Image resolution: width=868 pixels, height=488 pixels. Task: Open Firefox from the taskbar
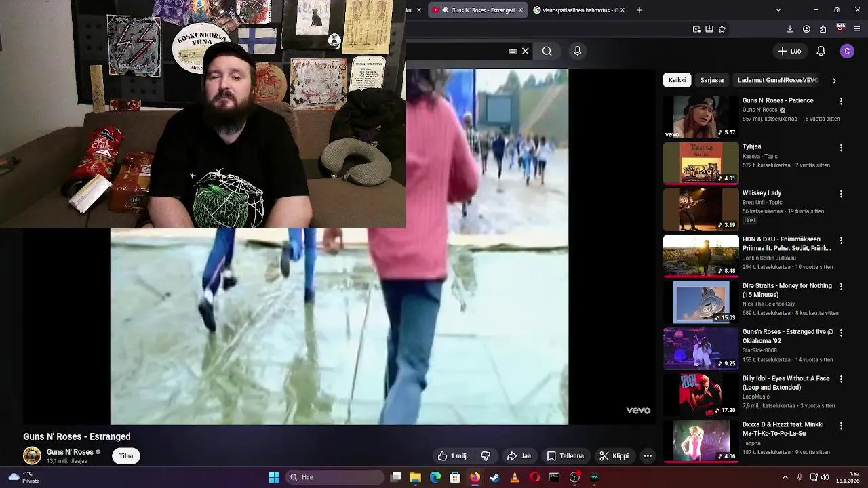475,477
